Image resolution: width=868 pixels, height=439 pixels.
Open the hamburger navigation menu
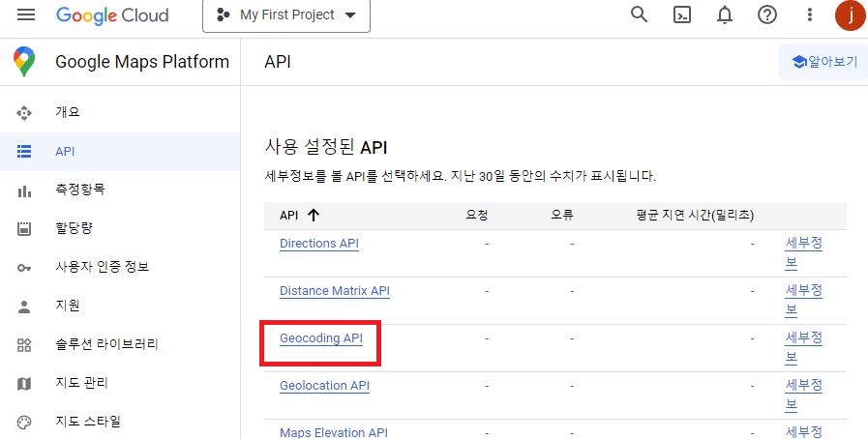26,15
